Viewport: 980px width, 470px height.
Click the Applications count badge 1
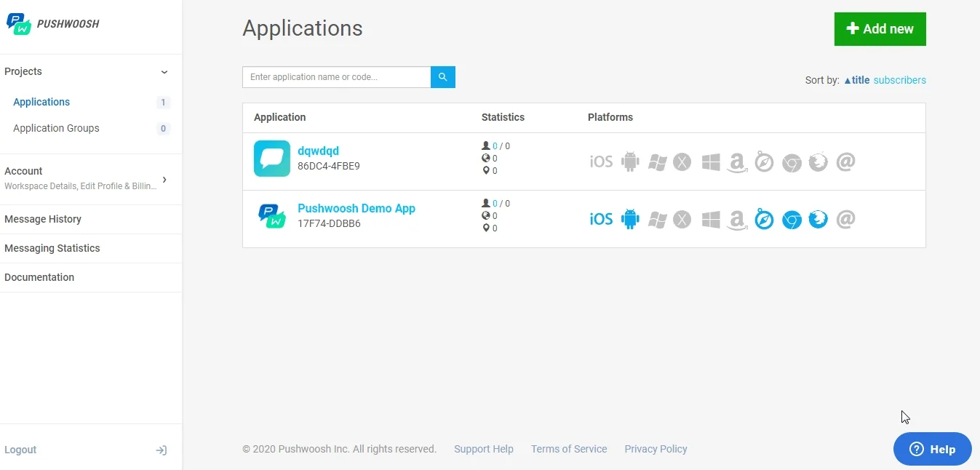(163, 103)
